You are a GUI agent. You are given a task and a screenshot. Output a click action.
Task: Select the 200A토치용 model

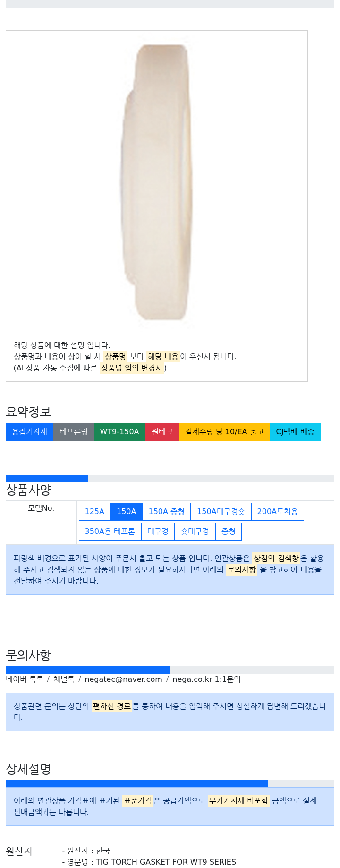[277, 512]
